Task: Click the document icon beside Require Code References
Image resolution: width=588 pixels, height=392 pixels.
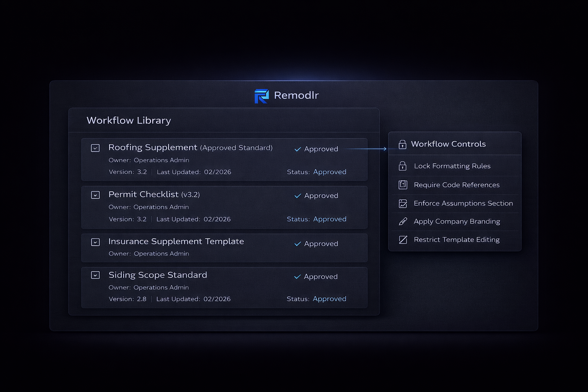Action: pyautogui.click(x=402, y=185)
